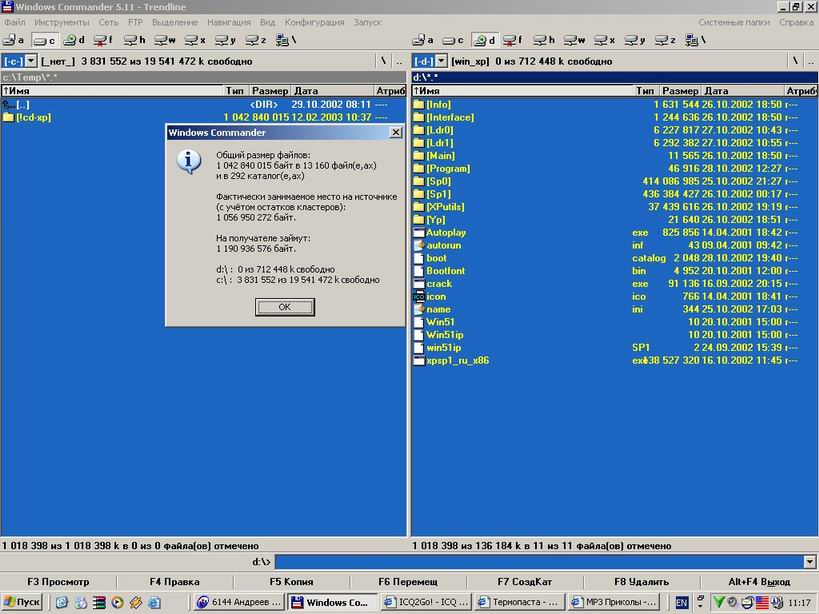The height and width of the screenshot is (614, 819).
Task: Switch left panel to drive a
Action: 14,40
